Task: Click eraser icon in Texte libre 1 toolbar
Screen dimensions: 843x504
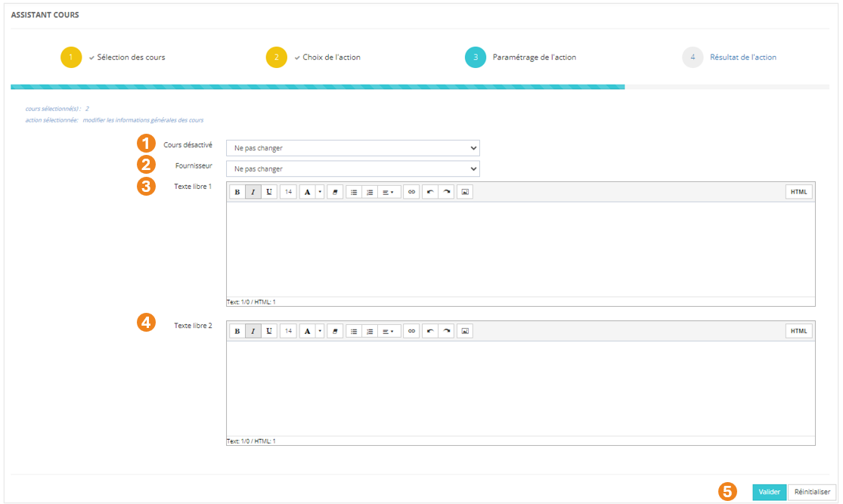Action: [x=335, y=192]
